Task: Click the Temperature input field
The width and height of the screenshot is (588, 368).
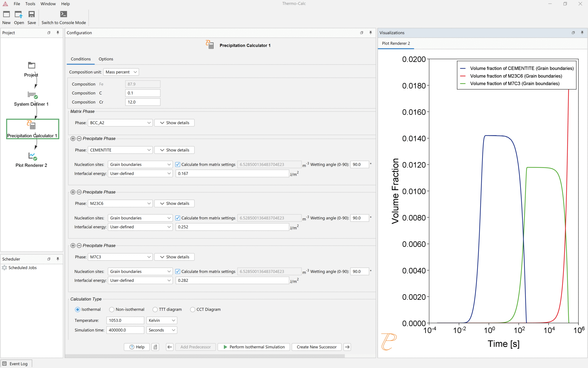Action: point(125,320)
